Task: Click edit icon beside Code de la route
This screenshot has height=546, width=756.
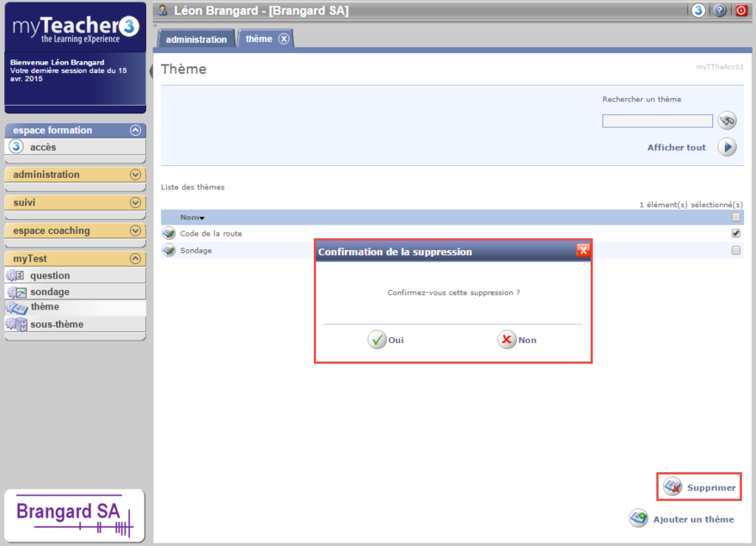Action: point(169,233)
